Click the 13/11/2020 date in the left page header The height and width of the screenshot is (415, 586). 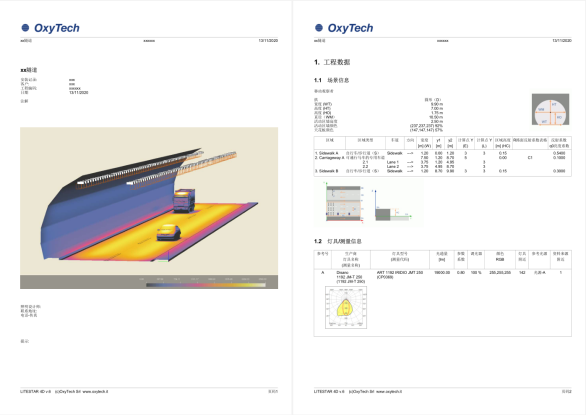tap(268, 40)
